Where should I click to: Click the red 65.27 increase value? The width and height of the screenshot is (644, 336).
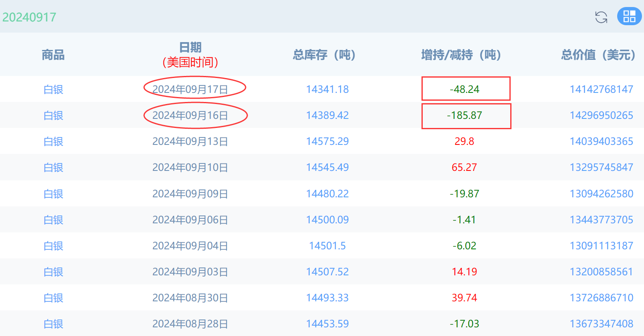click(x=464, y=168)
